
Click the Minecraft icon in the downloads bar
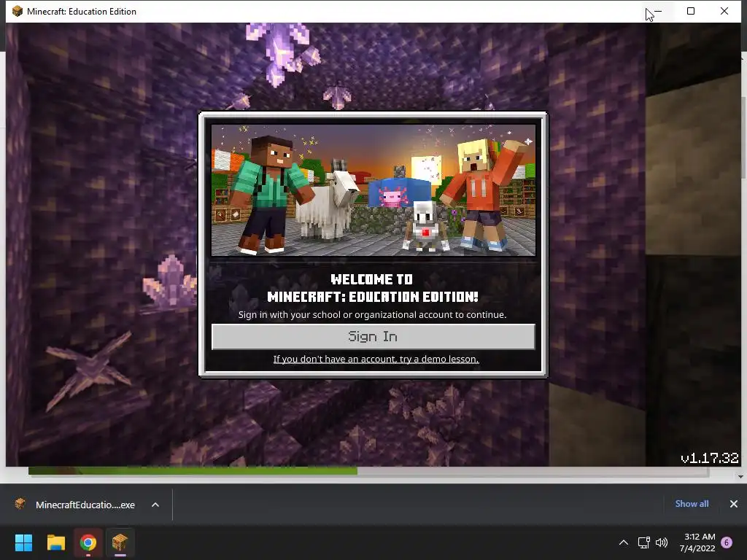[20, 504]
